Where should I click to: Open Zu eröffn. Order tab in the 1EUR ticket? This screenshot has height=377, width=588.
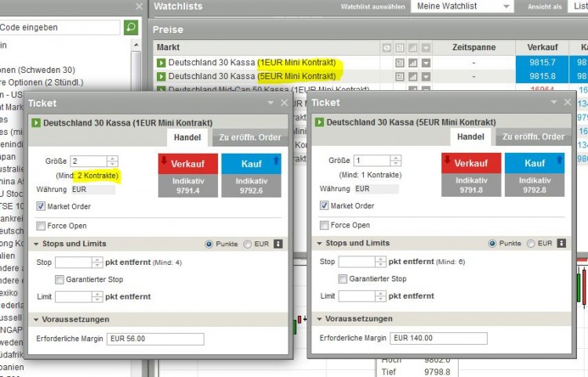[250, 137]
